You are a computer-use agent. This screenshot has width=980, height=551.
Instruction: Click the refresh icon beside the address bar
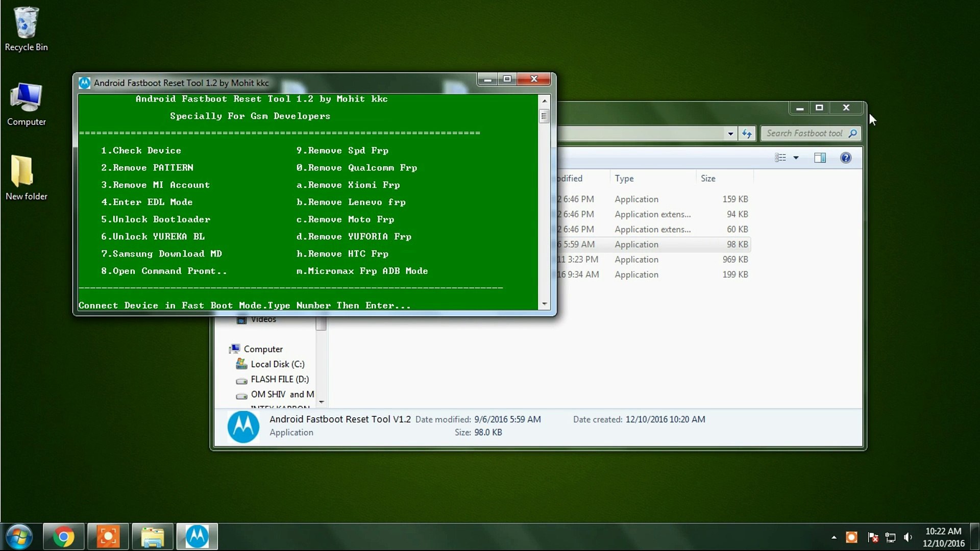pyautogui.click(x=747, y=134)
